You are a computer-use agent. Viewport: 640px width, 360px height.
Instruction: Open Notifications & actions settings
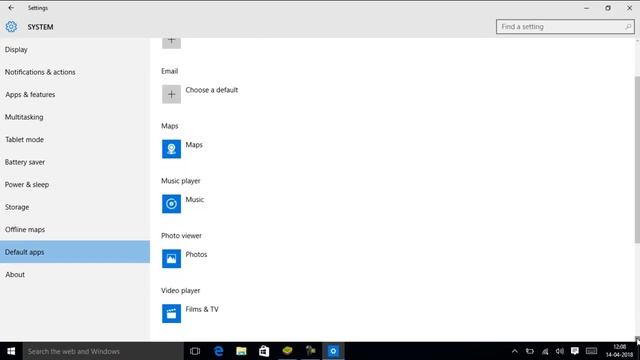(75, 72)
